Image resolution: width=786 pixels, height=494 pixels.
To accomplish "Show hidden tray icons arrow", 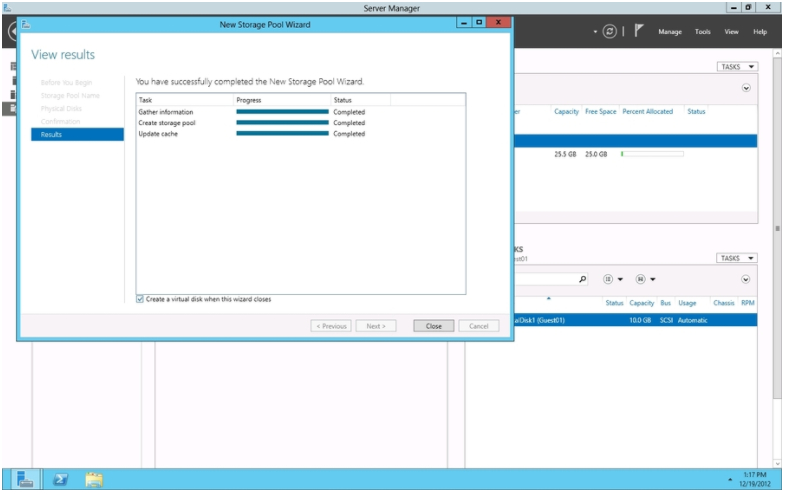I will click(x=730, y=480).
